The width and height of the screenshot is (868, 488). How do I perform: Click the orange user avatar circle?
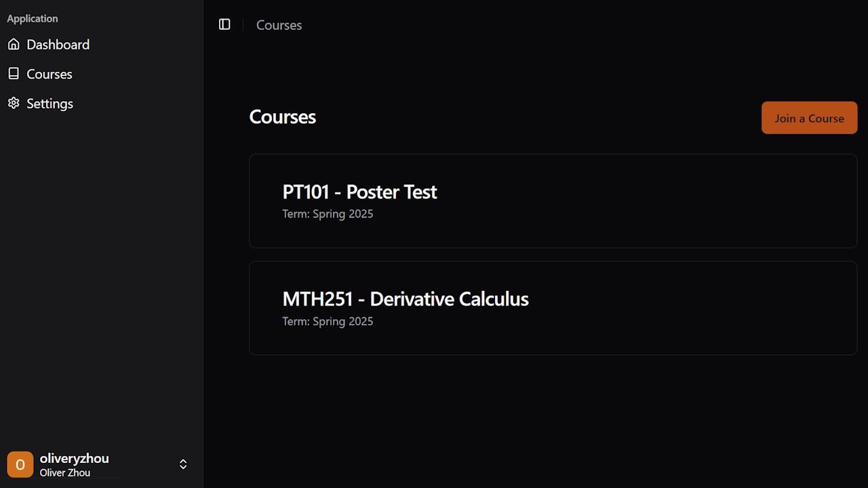(x=20, y=464)
